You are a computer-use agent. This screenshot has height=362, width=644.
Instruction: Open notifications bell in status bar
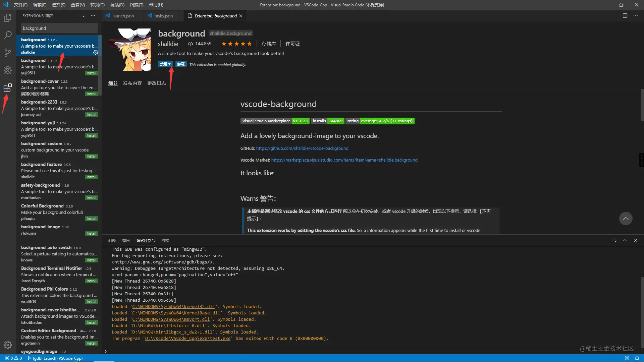(637, 358)
